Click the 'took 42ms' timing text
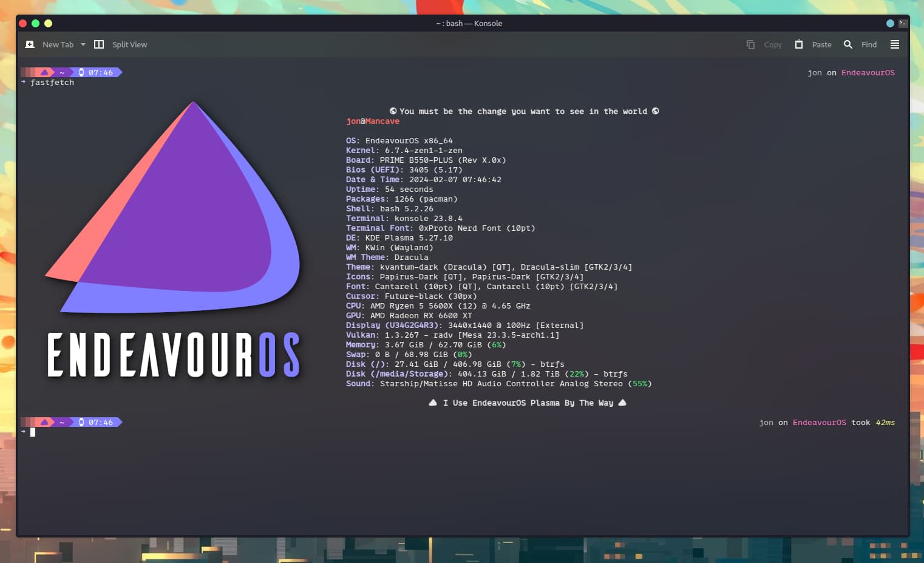 tap(873, 423)
